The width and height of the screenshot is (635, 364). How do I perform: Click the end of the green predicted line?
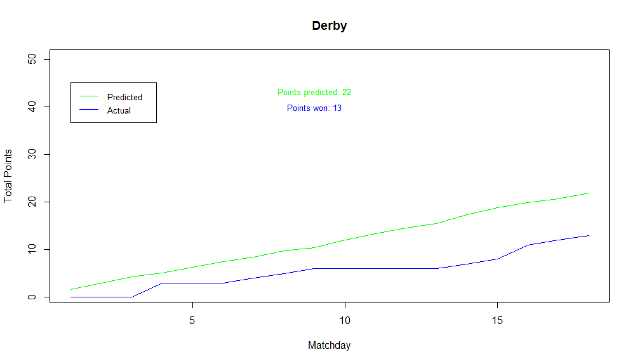click(589, 193)
